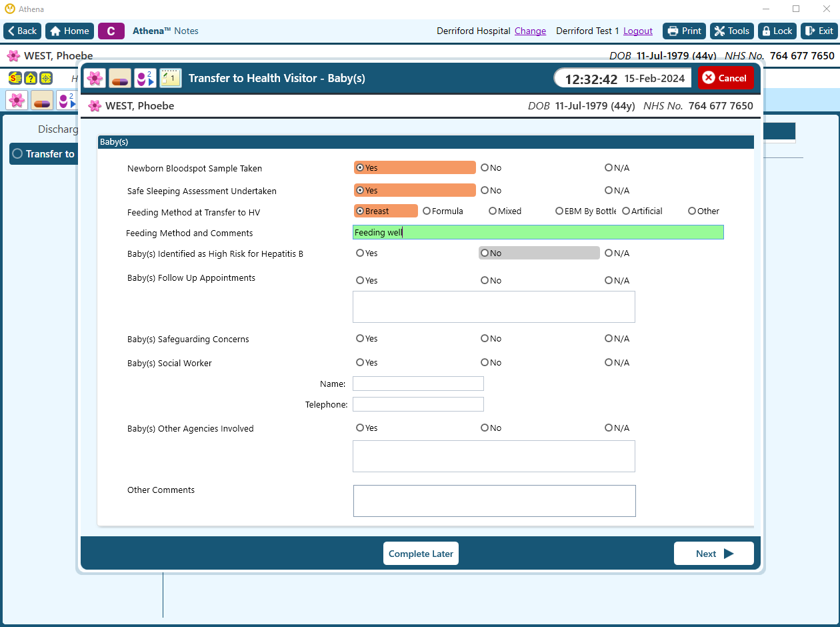840x627 pixels.
Task: Click the flower icon beside WEST, Phoebe banner
Action: [x=13, y=56]
